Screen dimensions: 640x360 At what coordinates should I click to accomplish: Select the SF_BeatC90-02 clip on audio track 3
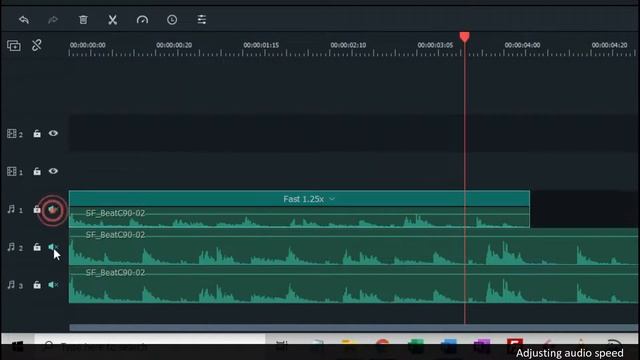pos(353,284)
